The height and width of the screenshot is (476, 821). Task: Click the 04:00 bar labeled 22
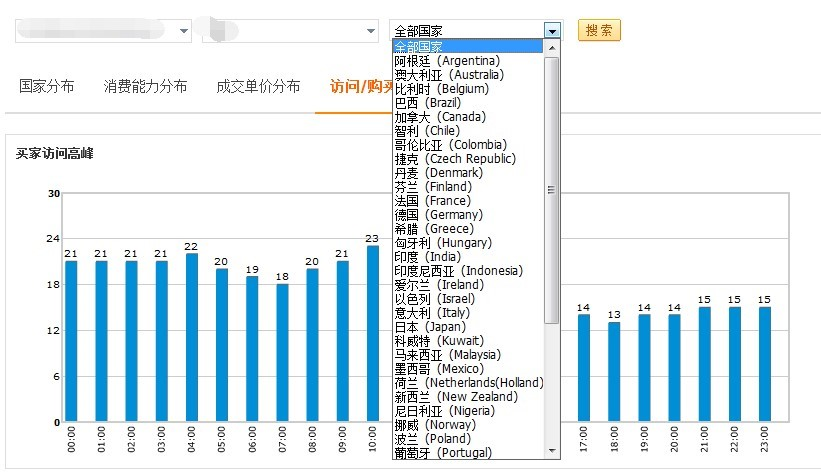192,337
